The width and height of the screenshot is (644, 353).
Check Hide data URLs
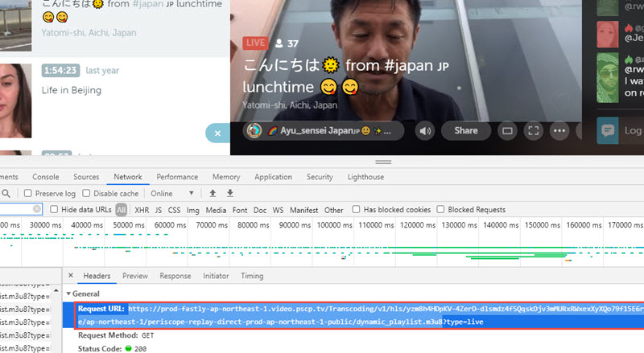point(54,209)
